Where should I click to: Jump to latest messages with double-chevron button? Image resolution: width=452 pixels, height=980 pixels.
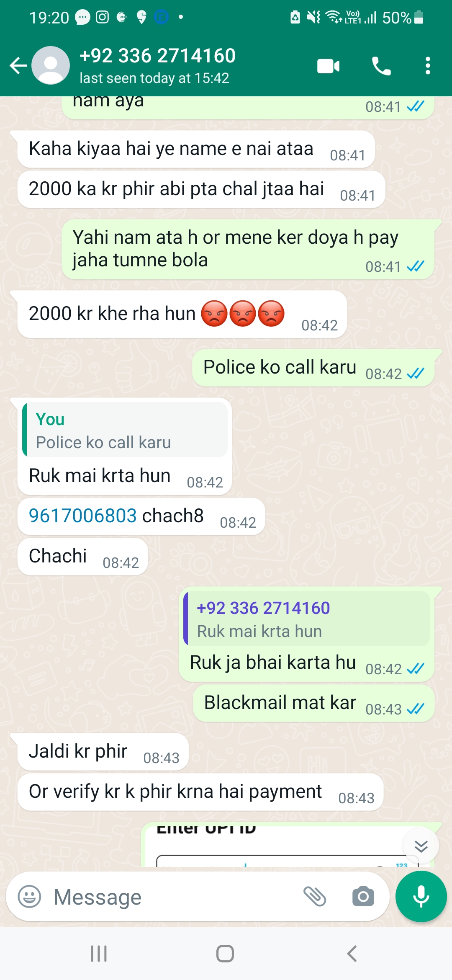421,846
